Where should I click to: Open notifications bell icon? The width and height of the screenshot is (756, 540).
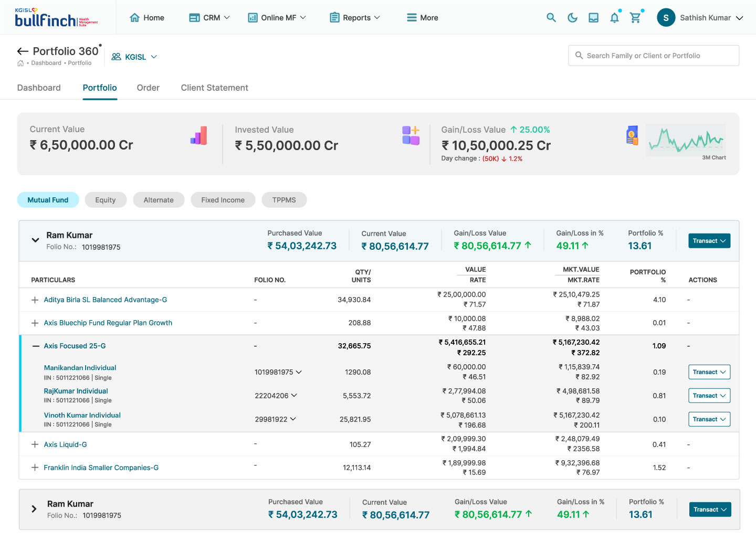click(x=614, y=17)
